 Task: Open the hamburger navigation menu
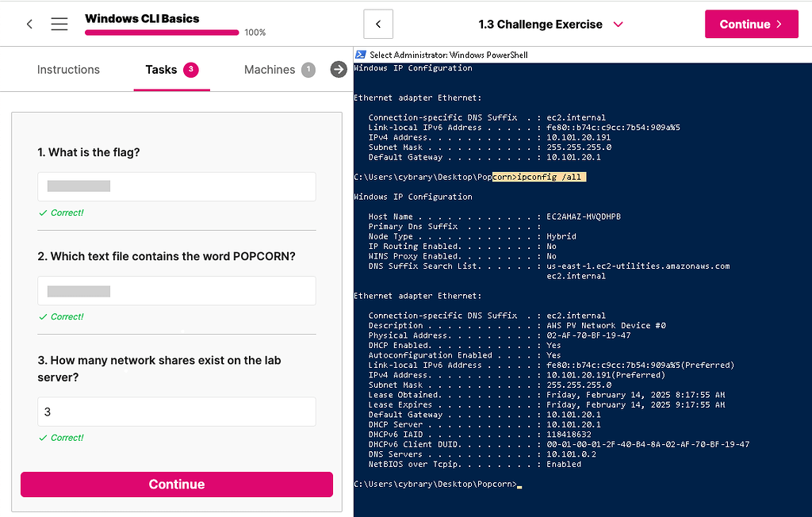[59, 23]
